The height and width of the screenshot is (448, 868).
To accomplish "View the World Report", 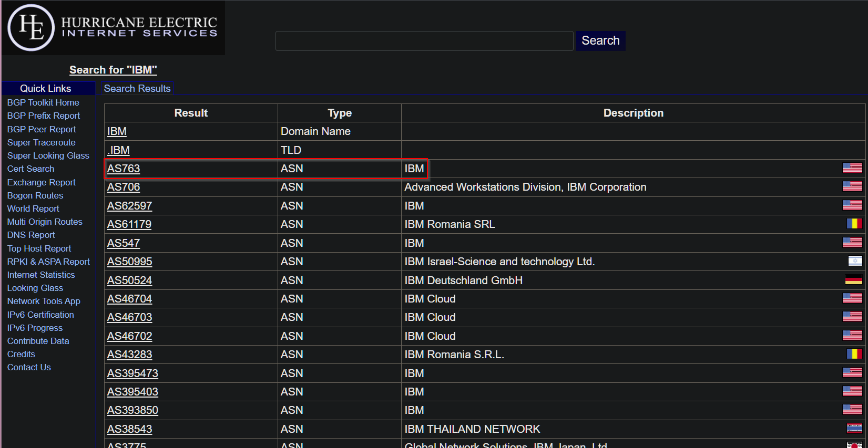I will (x=33, y=209).
